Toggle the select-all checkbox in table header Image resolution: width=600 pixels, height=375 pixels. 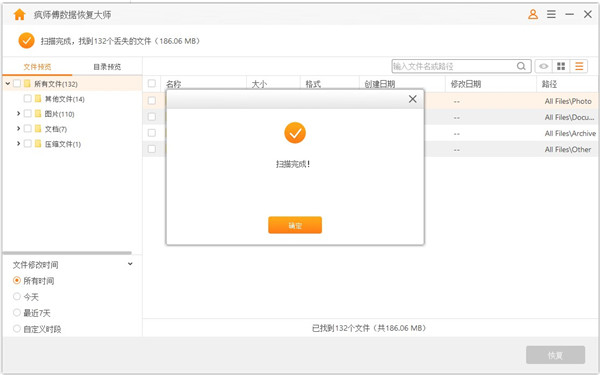tap(152, 83)
